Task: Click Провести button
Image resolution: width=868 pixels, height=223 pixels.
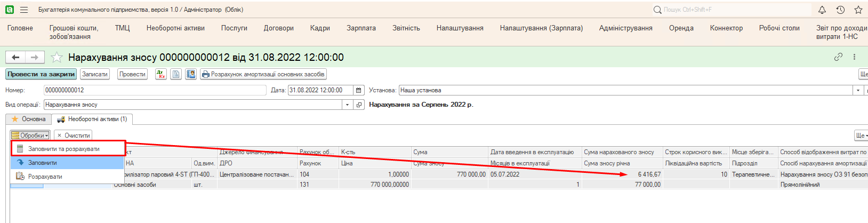Action: 132,74
